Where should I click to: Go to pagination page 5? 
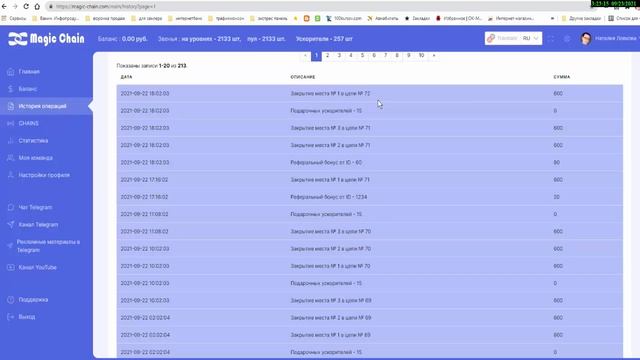[x=362, y=56]
